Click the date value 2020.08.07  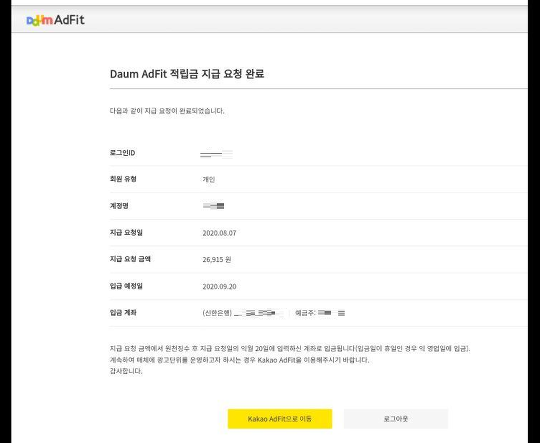coord(219,233)
